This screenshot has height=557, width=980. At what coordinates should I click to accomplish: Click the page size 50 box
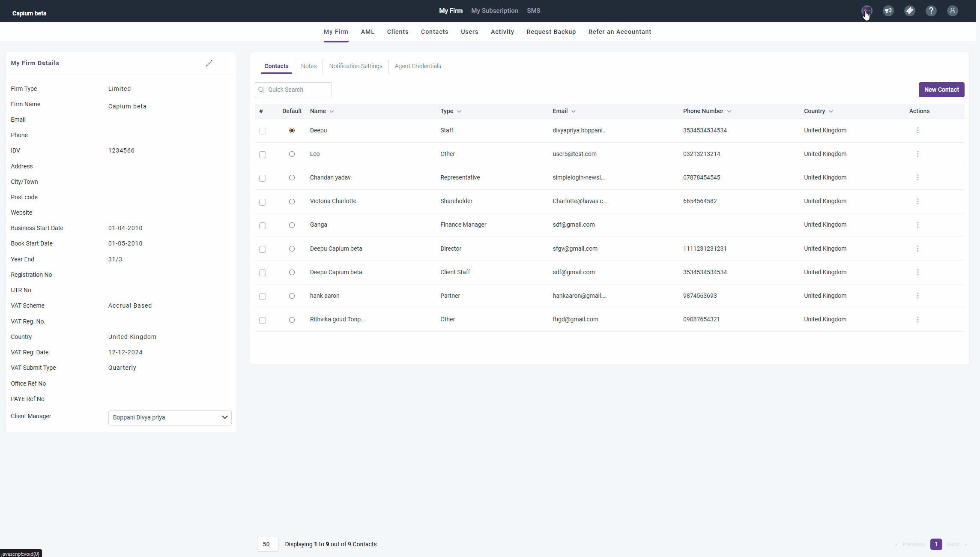pyautogui.click(x=267, y=544)
